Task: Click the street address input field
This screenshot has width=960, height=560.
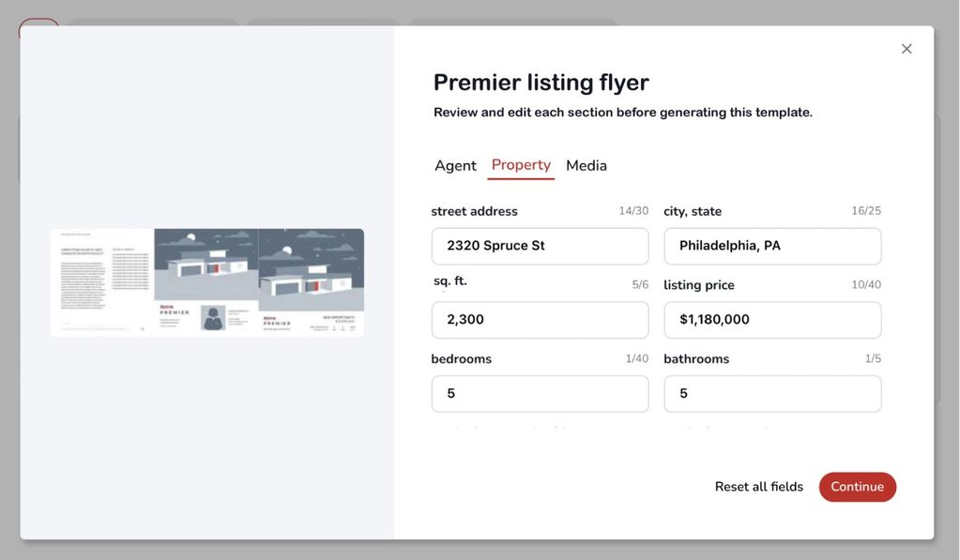Action: tap(540, 246)
